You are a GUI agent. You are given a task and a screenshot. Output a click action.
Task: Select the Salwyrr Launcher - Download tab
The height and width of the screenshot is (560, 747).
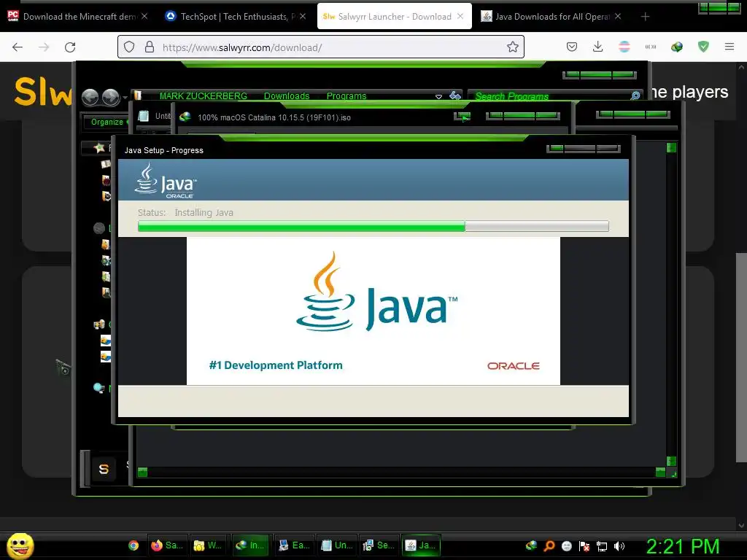click(395, 17)
